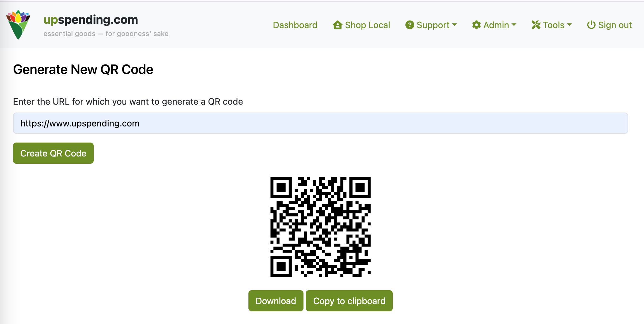This screenshot has width=644, height=324.
Task: Expand the Admin dropdown caret
Action: pyautogui.click(x=514, y=25)
